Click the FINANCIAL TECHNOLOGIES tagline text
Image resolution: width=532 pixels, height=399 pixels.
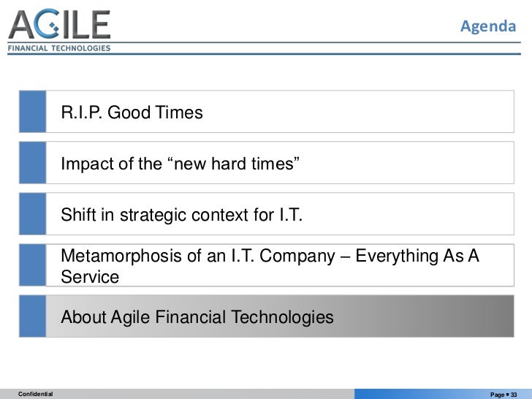pyautogui.click(x=59, y=48)
